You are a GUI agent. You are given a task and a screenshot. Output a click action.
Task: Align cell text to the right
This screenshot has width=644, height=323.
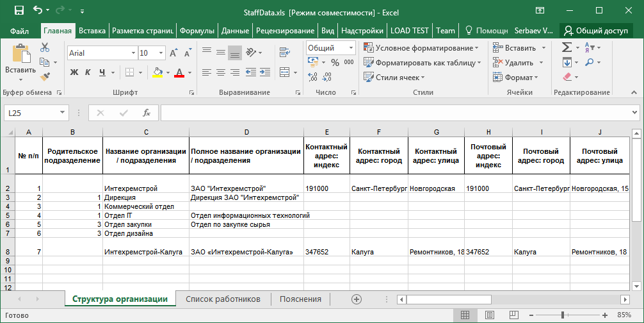click(x=234, y=72)
